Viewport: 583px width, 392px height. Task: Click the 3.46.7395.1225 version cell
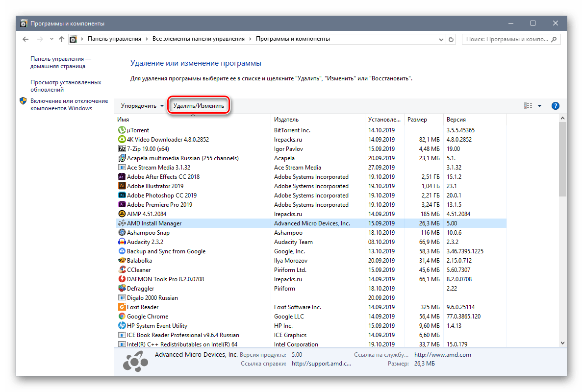(465, 251)
